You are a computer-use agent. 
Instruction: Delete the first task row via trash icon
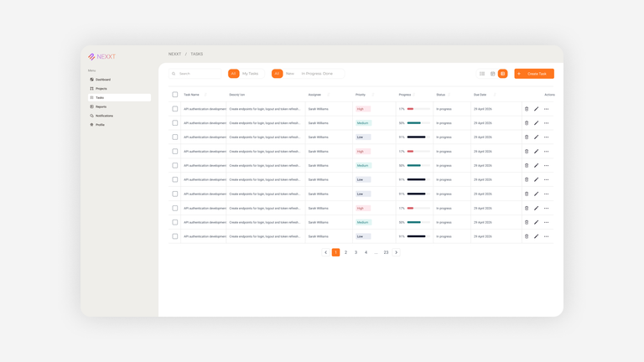(x=527, y=109)
